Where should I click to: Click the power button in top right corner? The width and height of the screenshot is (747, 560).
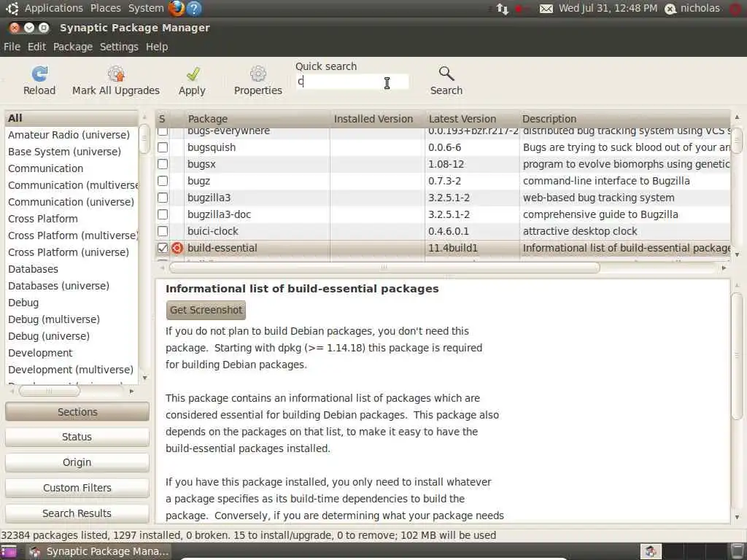coord(737,9)
